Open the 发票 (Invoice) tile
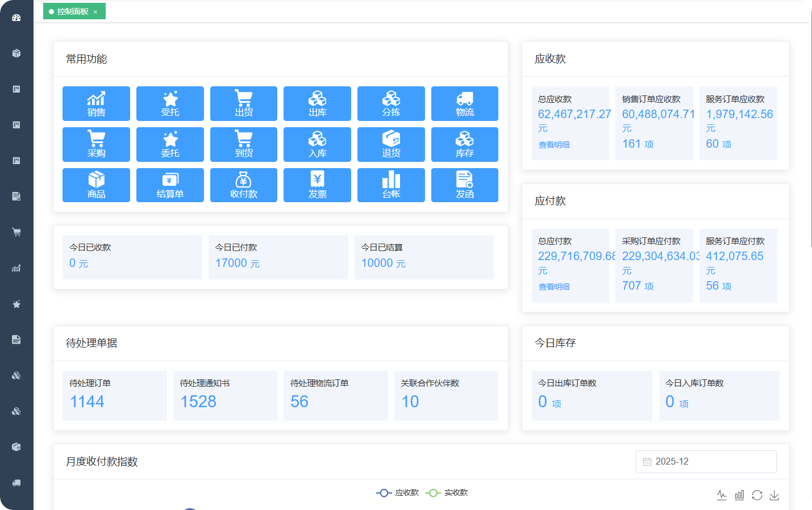Image resolution: width=812 pixels, height=510 pixels. pyautogui.click(x=317, y=185)
